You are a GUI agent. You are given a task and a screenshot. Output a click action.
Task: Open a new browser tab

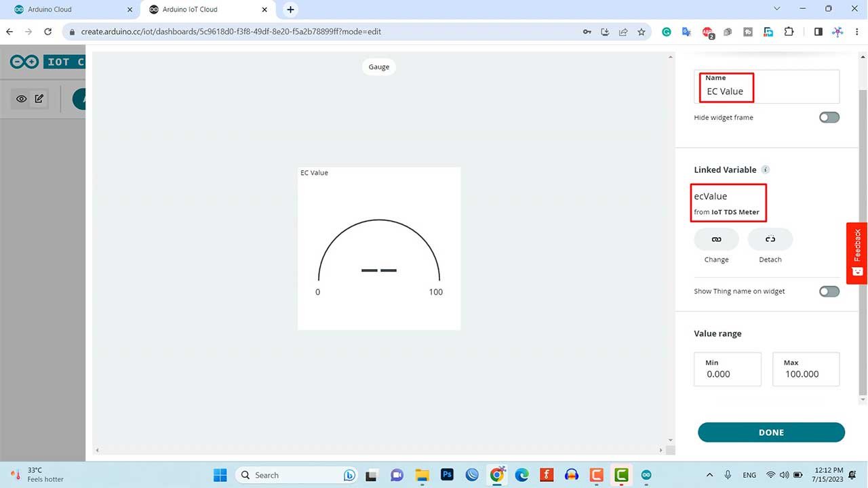point(290,9)
